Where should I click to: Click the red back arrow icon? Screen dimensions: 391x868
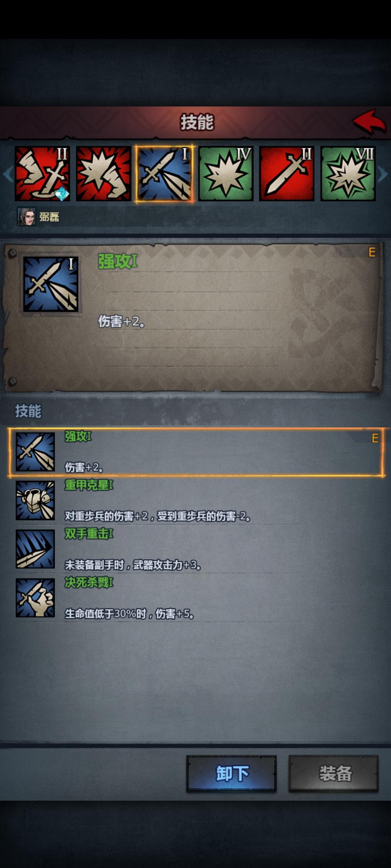point(370,122)
